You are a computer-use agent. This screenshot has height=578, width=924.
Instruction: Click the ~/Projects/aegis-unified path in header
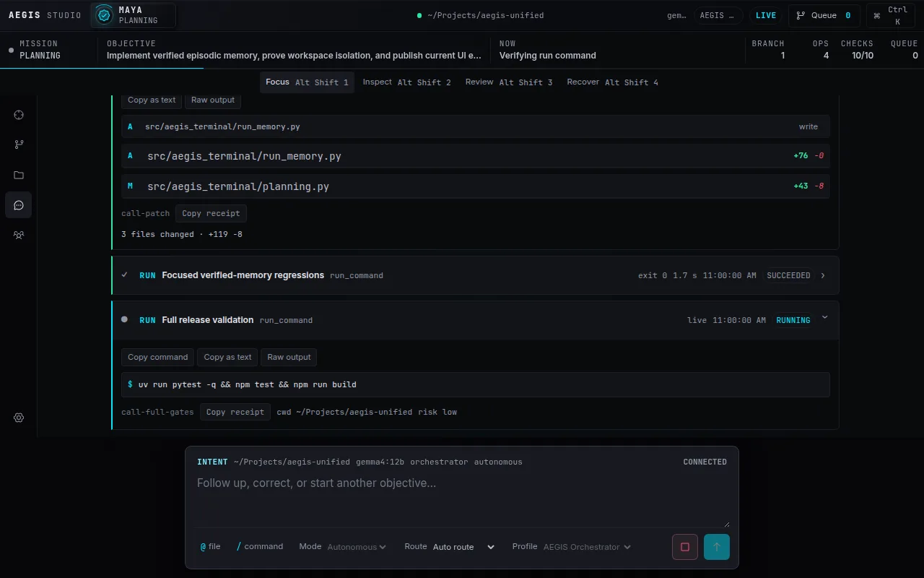coord(485,15)
